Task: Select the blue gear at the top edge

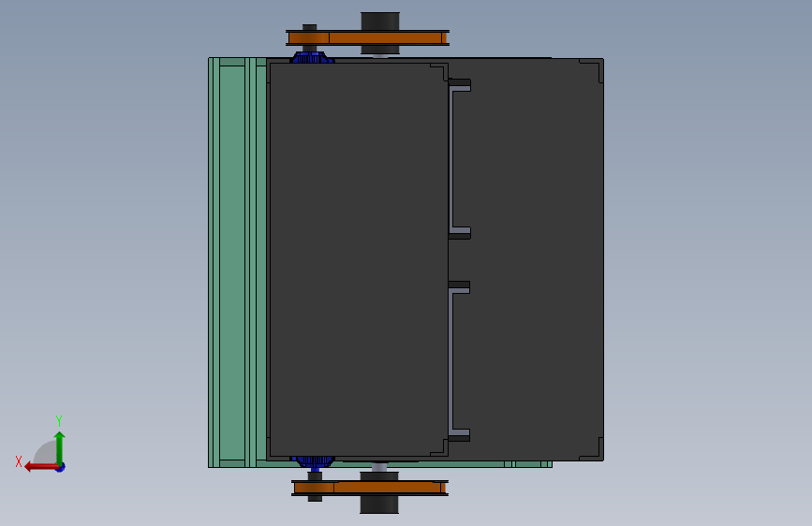Action: [311, 58]
